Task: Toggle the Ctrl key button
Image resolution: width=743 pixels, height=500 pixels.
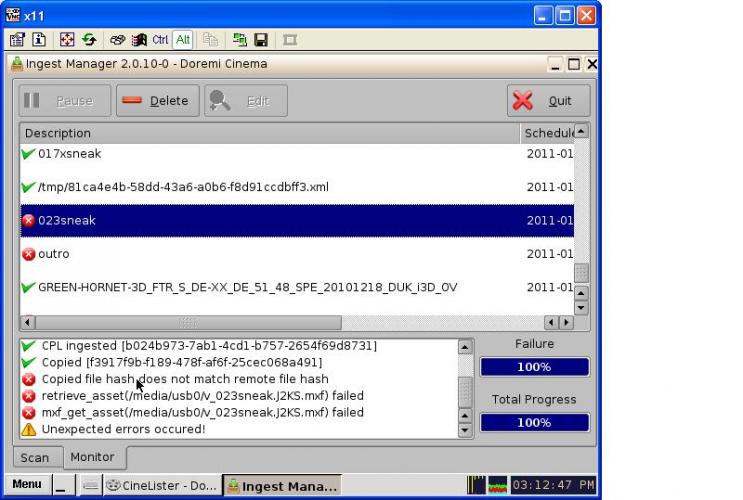Action: [160, 40]
